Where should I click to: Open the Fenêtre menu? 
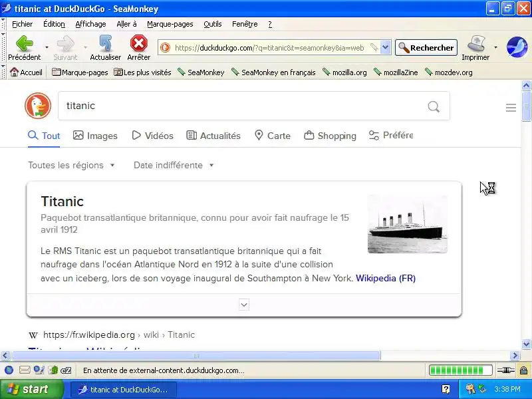245,24
